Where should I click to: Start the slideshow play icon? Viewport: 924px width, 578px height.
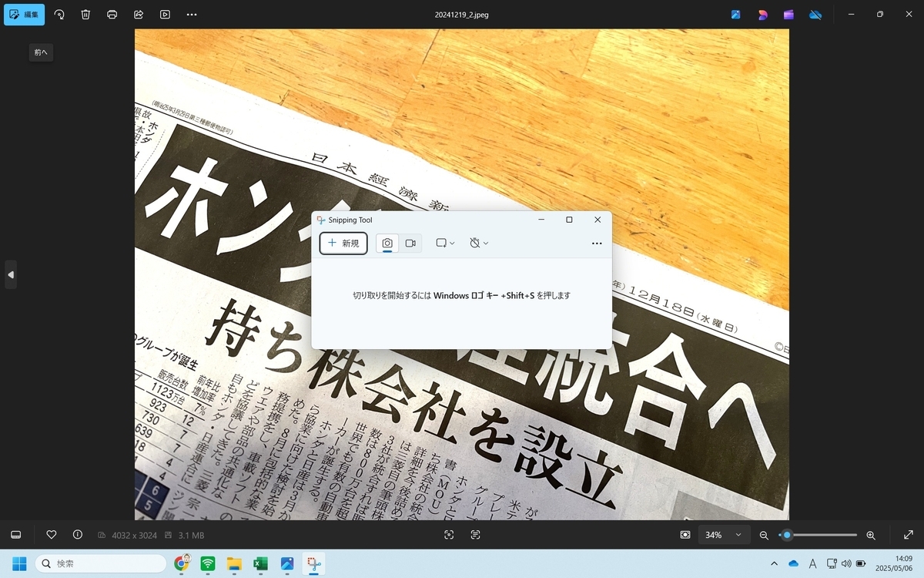pyautogui.click(x=165, y=15)
